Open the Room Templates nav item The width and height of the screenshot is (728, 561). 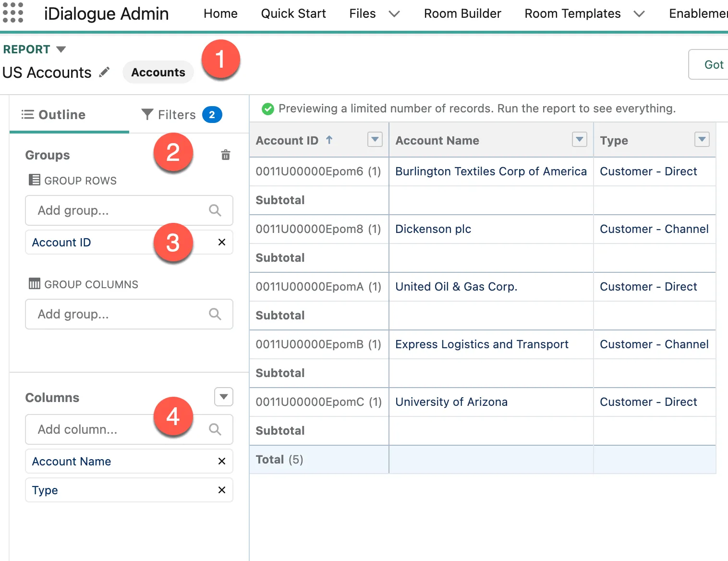click(x=572, y=13)
